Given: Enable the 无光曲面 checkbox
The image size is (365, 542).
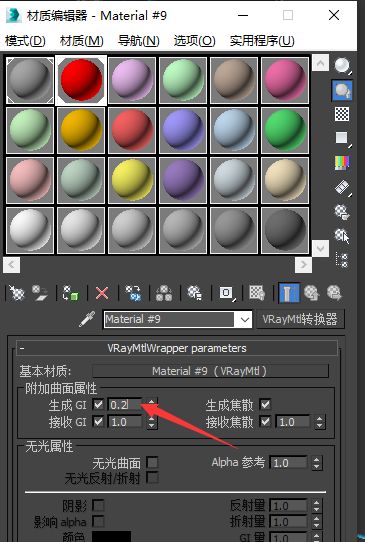Looking at the screenshot, I should point(152,462).
